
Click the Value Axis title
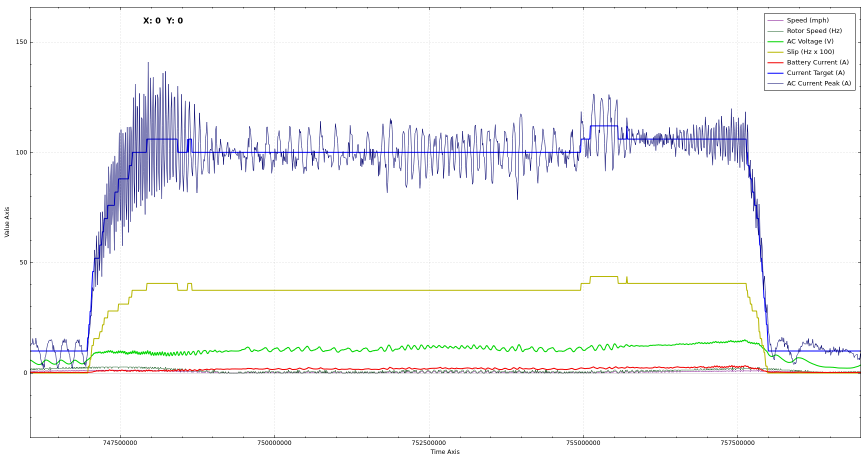click(x=7, y=222)
